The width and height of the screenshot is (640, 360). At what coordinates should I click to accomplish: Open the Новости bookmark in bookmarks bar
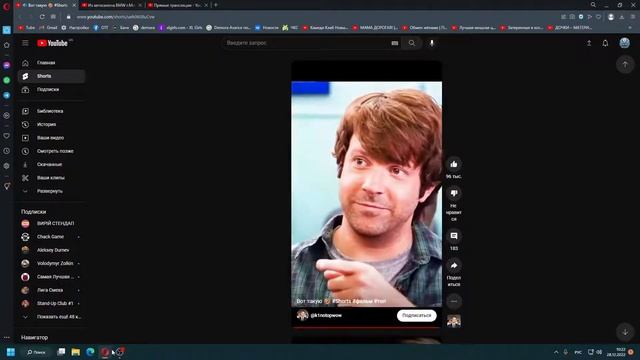[x=267, y=28]
